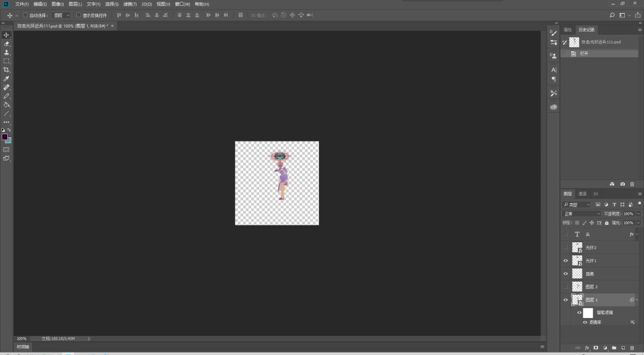Toggle Quick Mask mode

(x=6, y=150)
